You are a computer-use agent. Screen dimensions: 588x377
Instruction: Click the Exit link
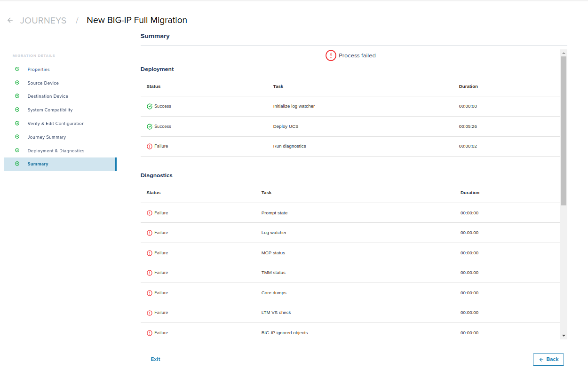click(x=155, y=359)
